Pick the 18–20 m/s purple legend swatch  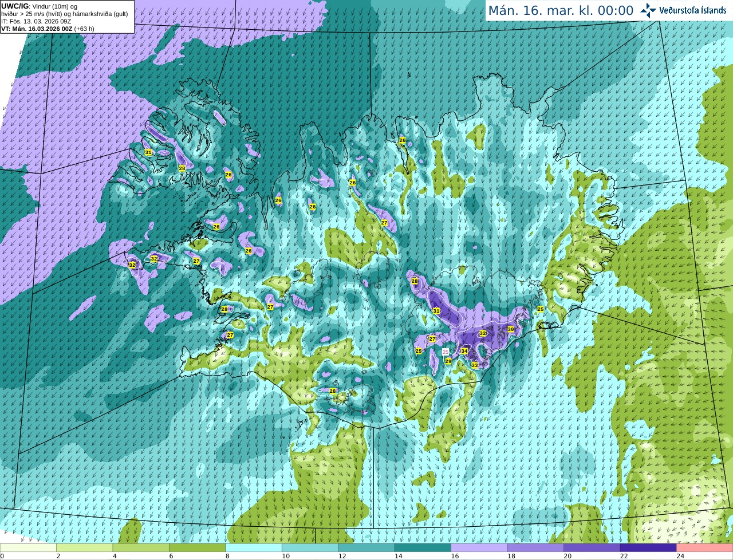pos(535,547)
